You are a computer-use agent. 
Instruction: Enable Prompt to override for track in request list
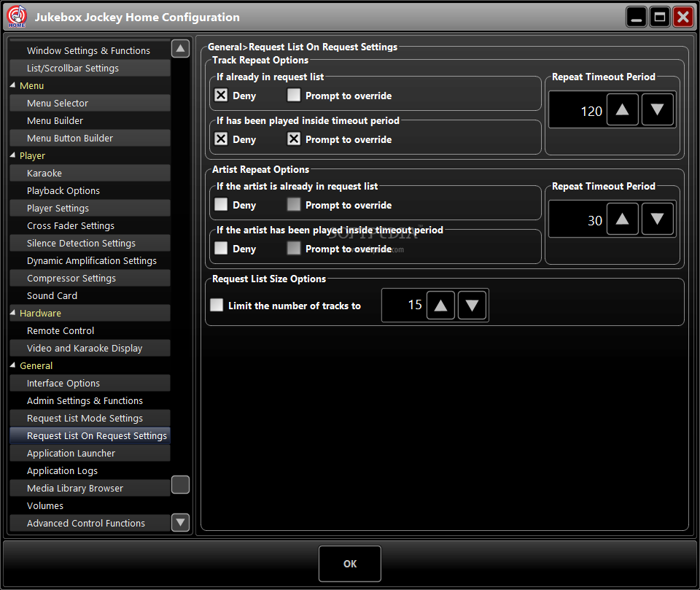tap(294, 95)
